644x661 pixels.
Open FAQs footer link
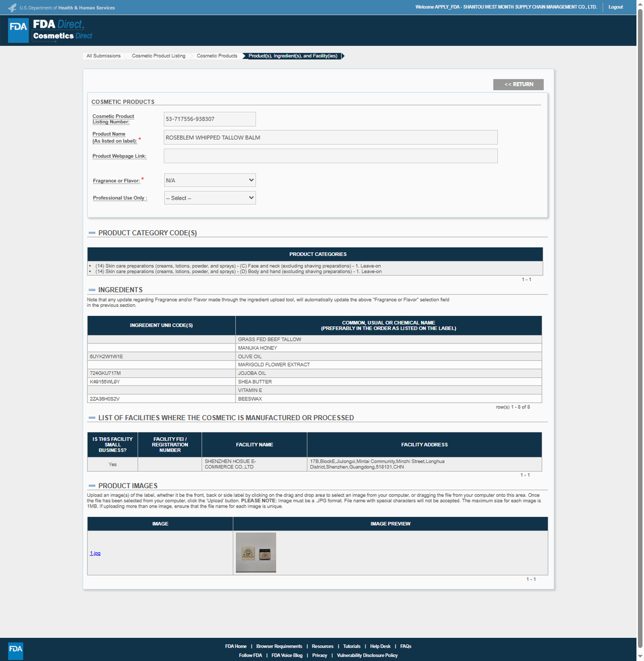tap(406, 647)
